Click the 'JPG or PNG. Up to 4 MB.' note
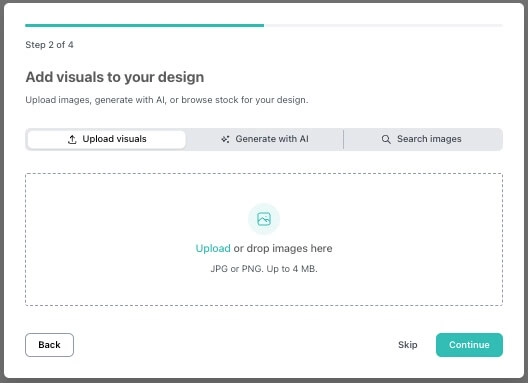This screenshot has height=383, width=528. tap(264, 269)
